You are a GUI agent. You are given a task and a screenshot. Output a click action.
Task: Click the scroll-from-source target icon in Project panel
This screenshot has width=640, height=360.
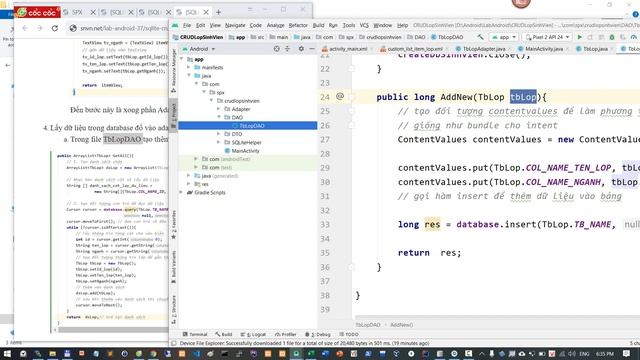277,49
